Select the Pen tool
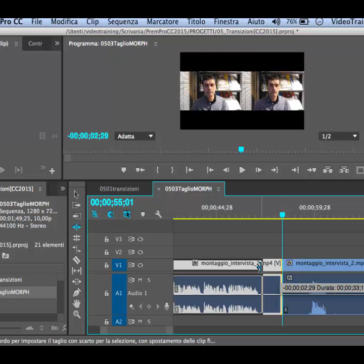The height and width of the screenshot is (364, 364). click(x=76, y=293)
